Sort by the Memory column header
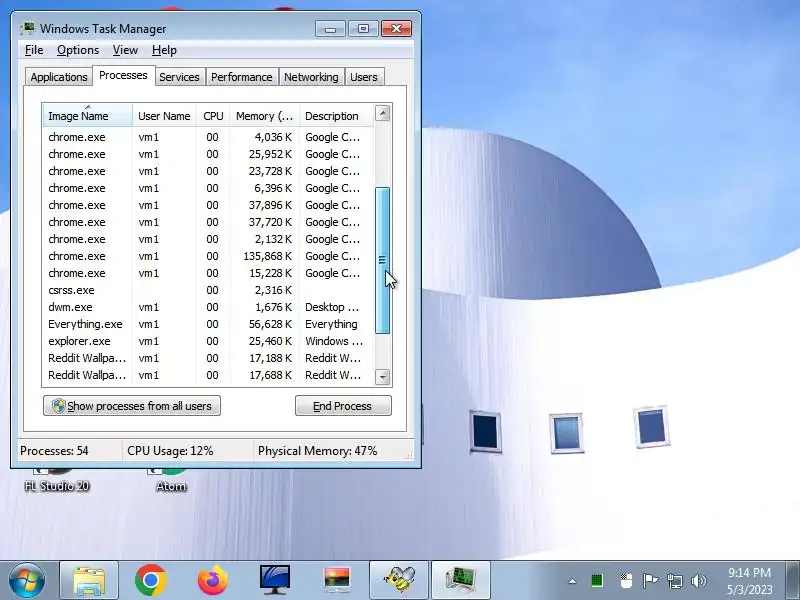 tap(264, 116)
